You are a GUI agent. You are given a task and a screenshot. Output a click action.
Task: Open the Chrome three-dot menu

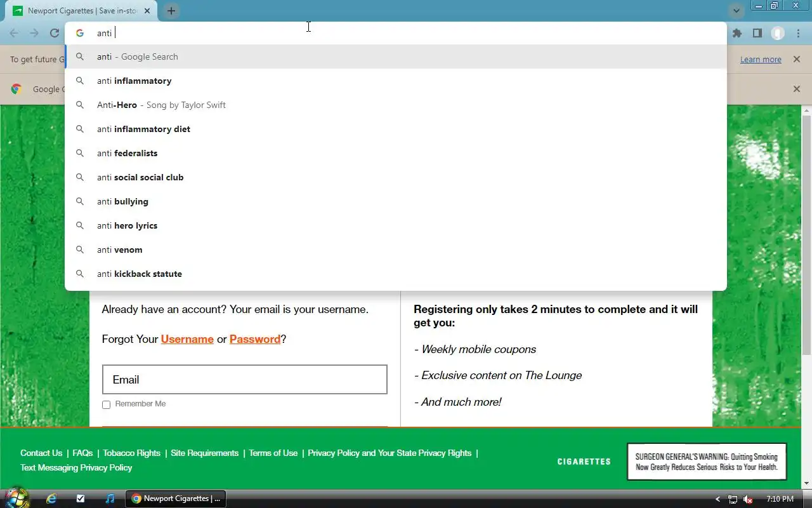798,33
